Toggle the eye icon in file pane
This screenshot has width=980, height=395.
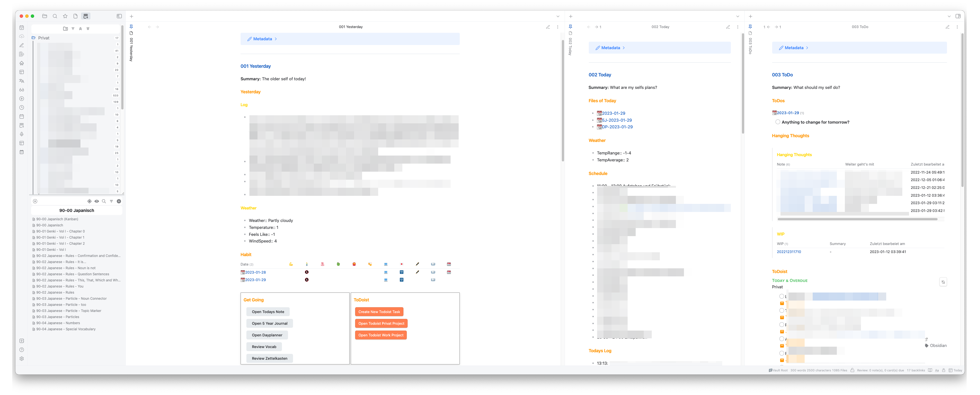[97, 201]
